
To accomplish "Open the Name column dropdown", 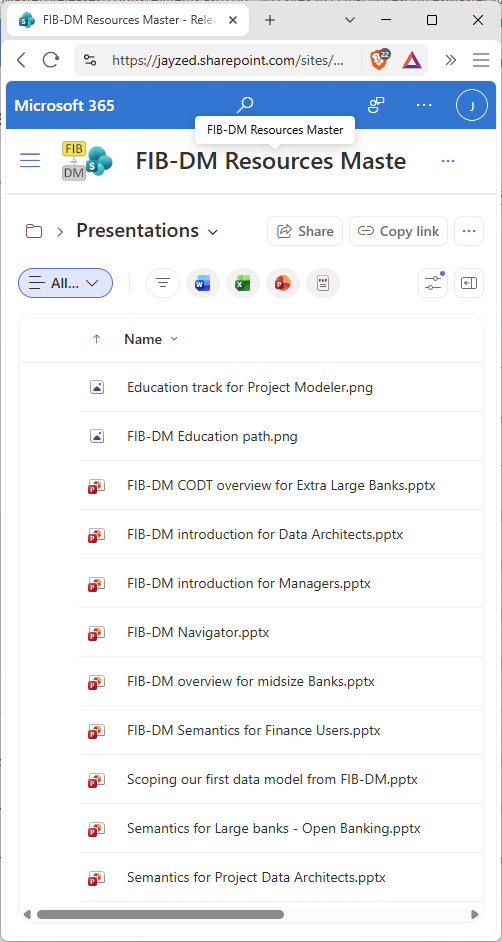I will 174,339.
